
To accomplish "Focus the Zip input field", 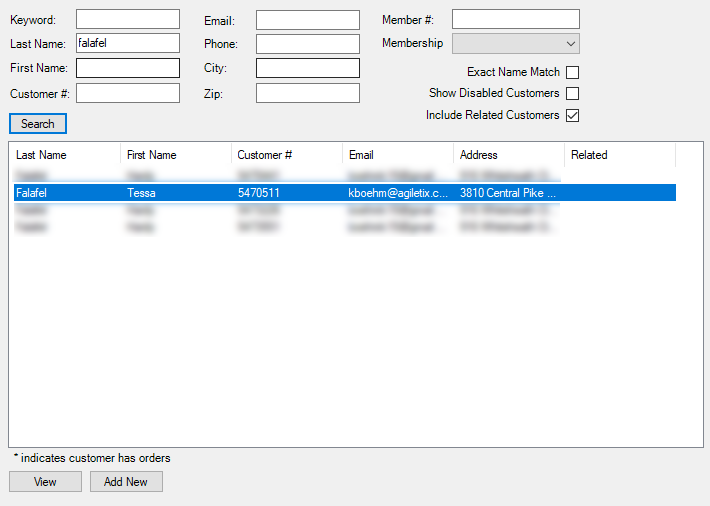I will point(307,93).
